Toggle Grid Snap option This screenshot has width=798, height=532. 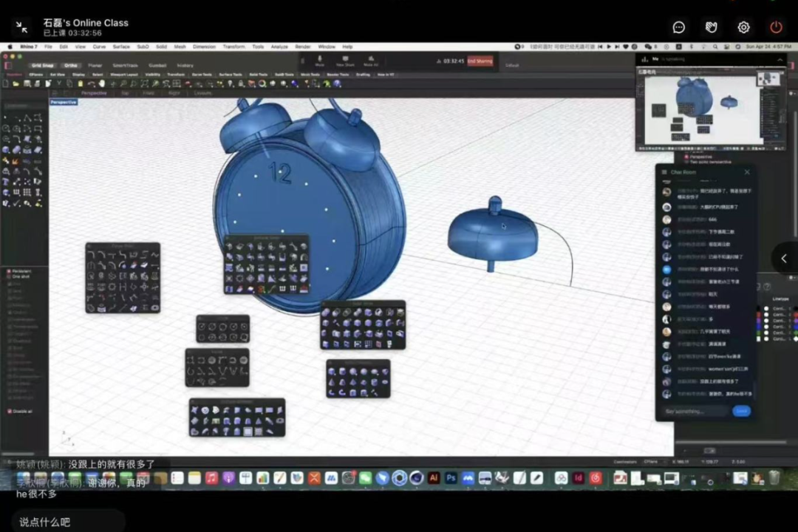(42, 65)
